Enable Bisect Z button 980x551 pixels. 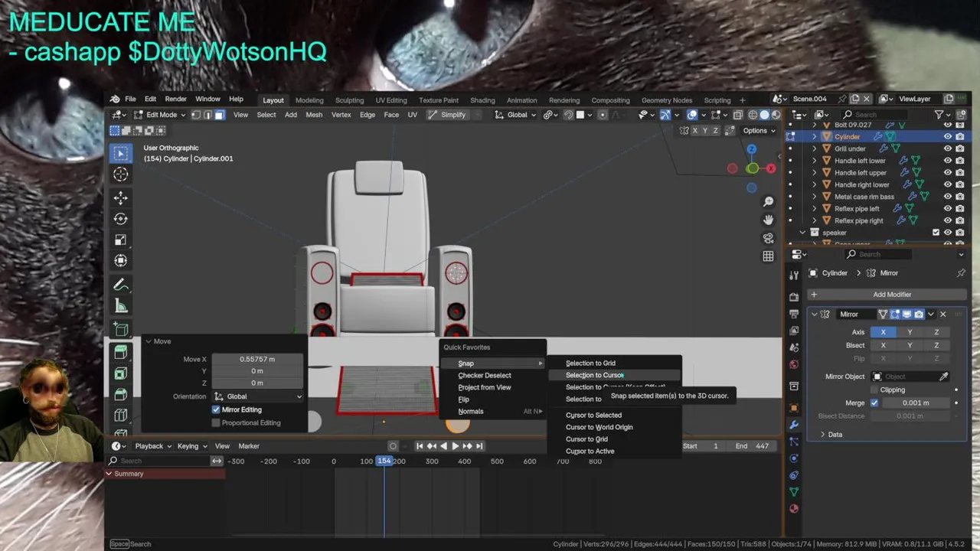pos(936,345)
